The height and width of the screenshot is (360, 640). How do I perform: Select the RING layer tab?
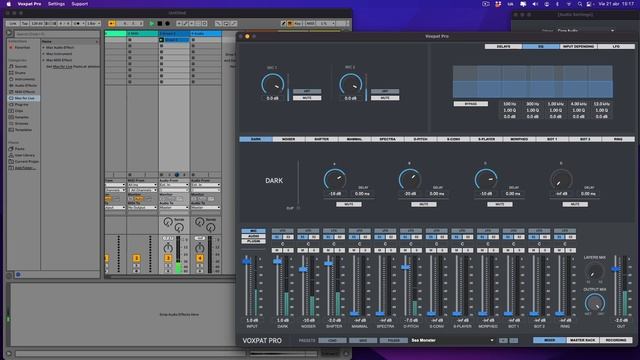click(x=618, y=139)
